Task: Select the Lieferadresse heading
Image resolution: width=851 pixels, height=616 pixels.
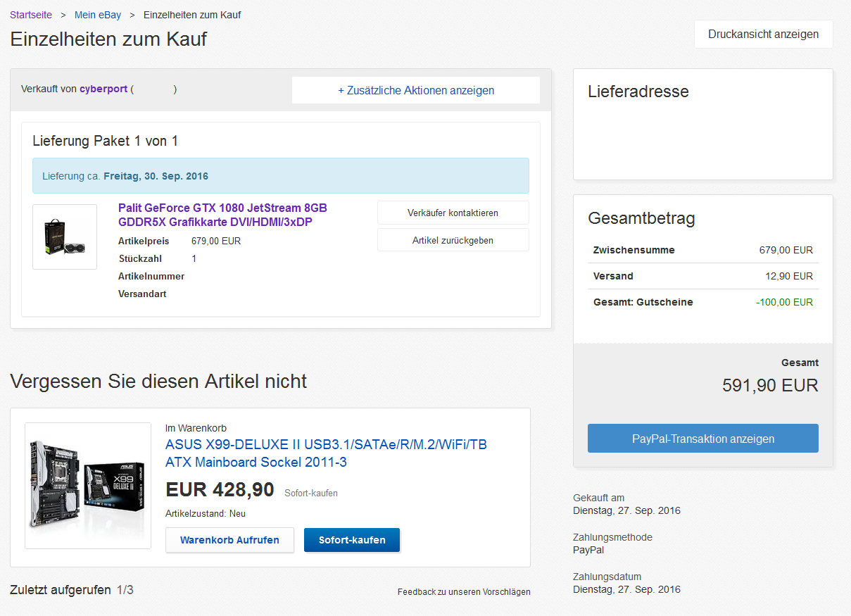Action: click(x=638, y=92)
